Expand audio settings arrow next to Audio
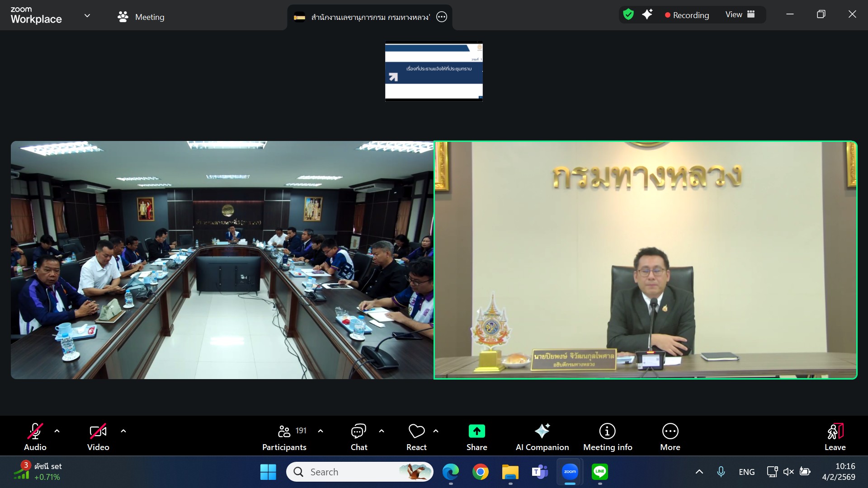 (x=57, y=431)
